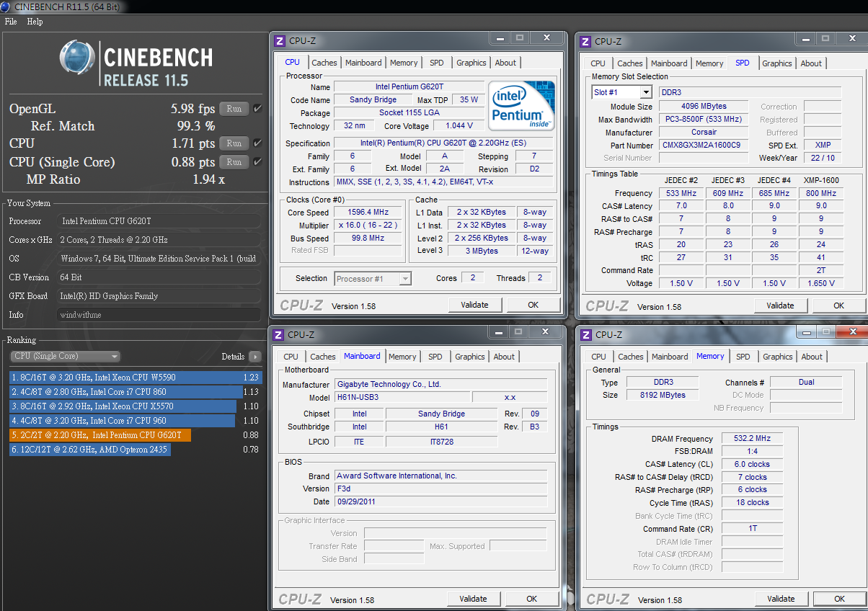Viewport: 868px width, 611px height.
Task: Click OK in the SPD window
Action: (x=838, y=305)
